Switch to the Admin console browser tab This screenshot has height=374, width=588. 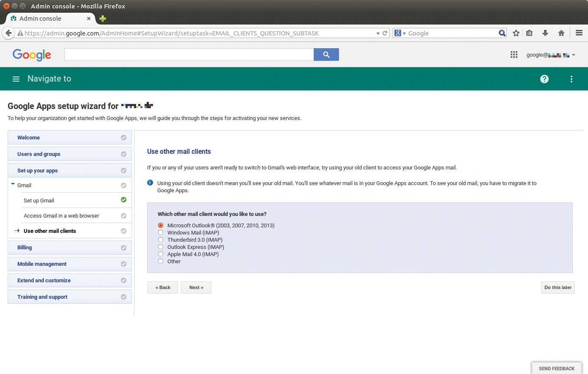pos(50,19)
